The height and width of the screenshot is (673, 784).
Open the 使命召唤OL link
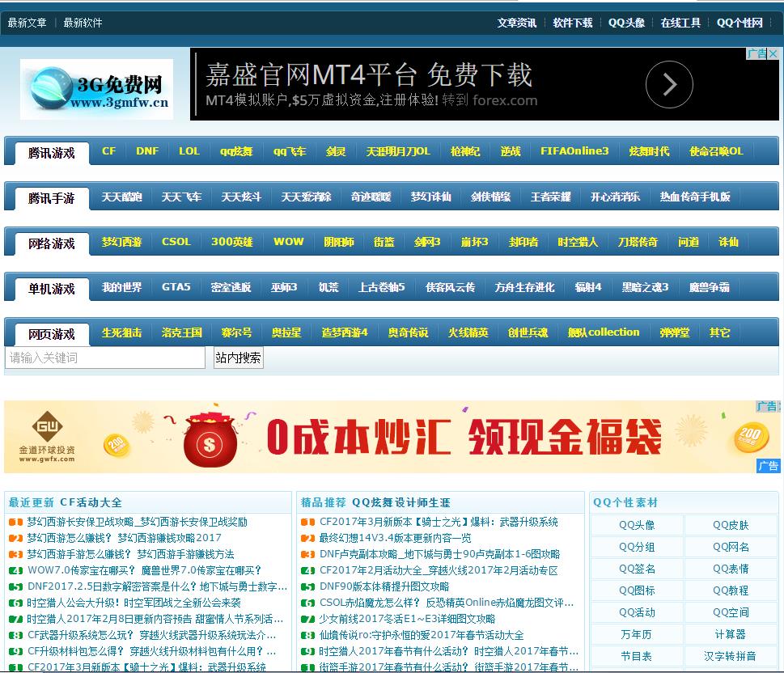[x=716, y=151]
